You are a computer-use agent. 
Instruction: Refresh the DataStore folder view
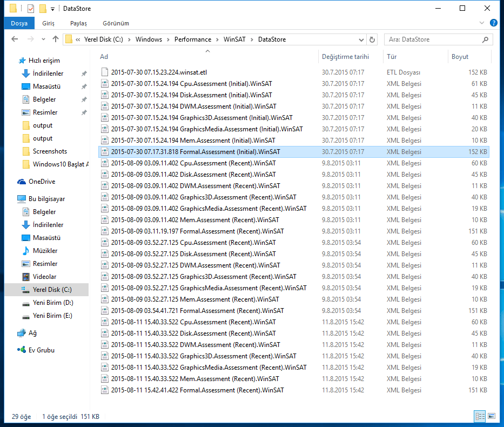point(372,39)
